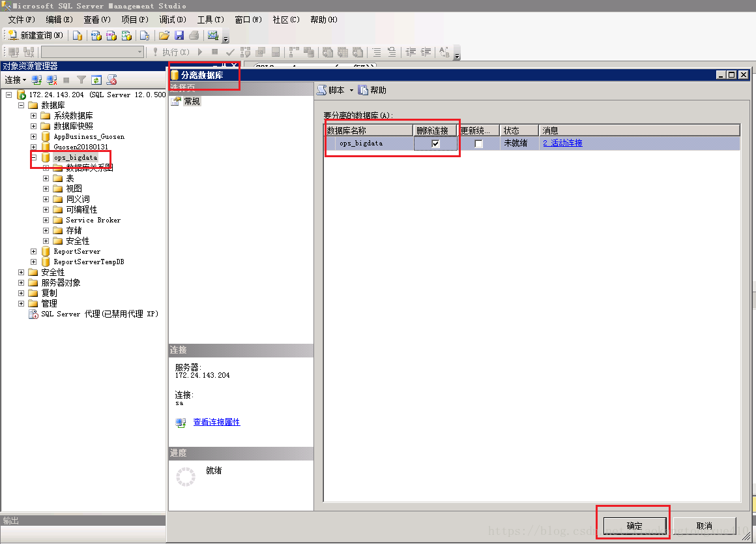Viewport: 756px width, 544px height.
Task: Select the Guosen20180131 database
Action: click(x=81, y=147)
